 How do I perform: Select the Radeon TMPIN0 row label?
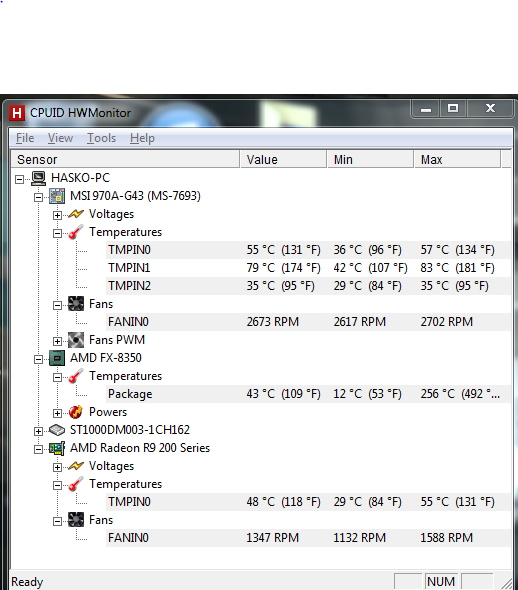pos(129,502)
